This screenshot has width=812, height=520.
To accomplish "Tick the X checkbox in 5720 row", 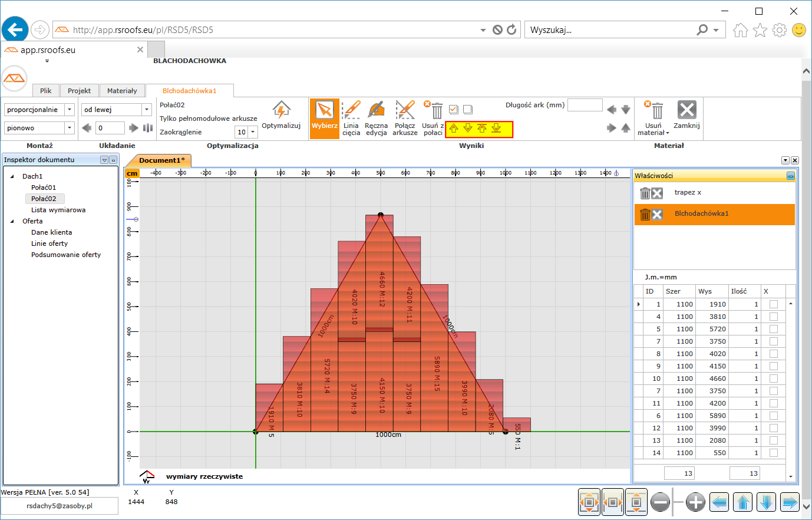I will pos(773,329).
